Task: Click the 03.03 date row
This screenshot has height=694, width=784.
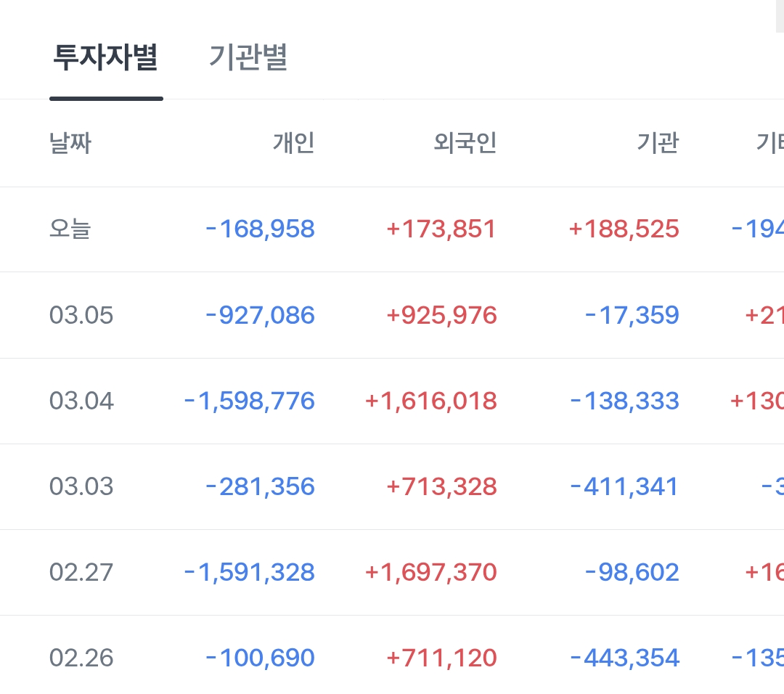Action: 81,486
